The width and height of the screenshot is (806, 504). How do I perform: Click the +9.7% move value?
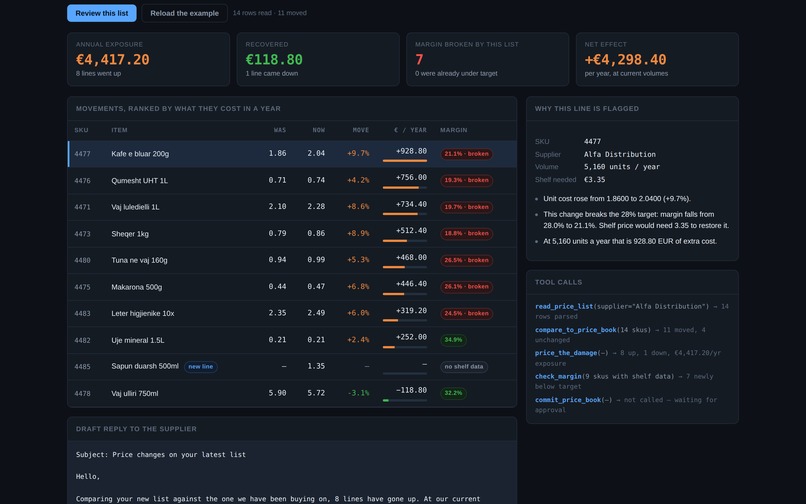pos(358,153)
